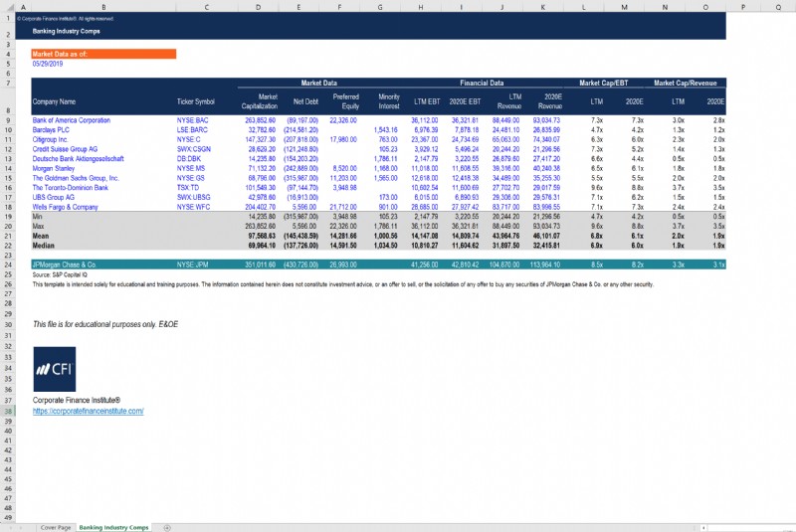The width and height of the screenshot is (796, 532).
Task: Click the 'Financial Data' group heading
Action: point(482,83)
